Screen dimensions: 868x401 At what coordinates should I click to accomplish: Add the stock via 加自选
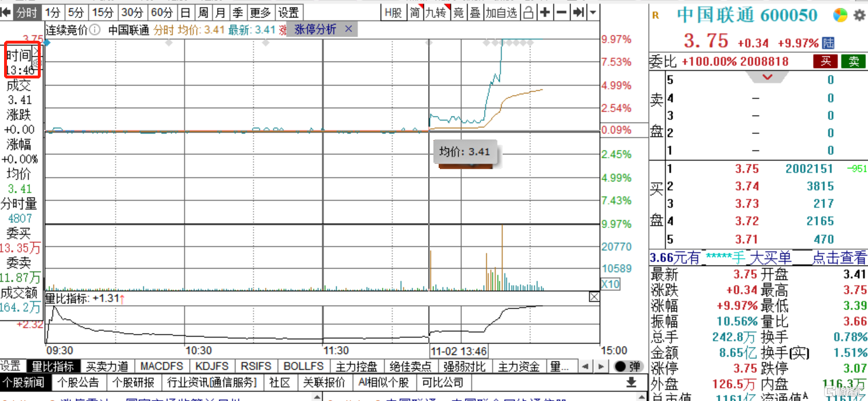point(501,12)
